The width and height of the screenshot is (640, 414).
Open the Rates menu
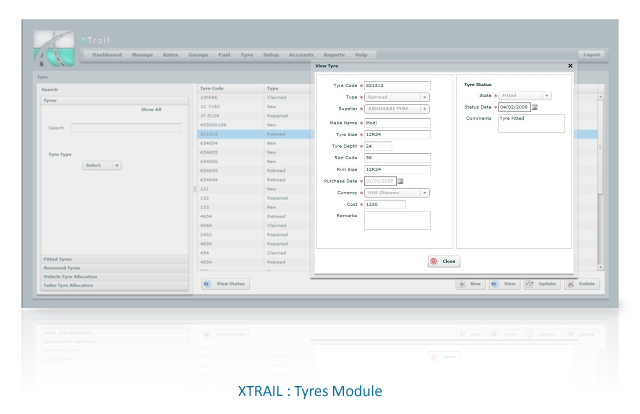(x=170, y=55)
